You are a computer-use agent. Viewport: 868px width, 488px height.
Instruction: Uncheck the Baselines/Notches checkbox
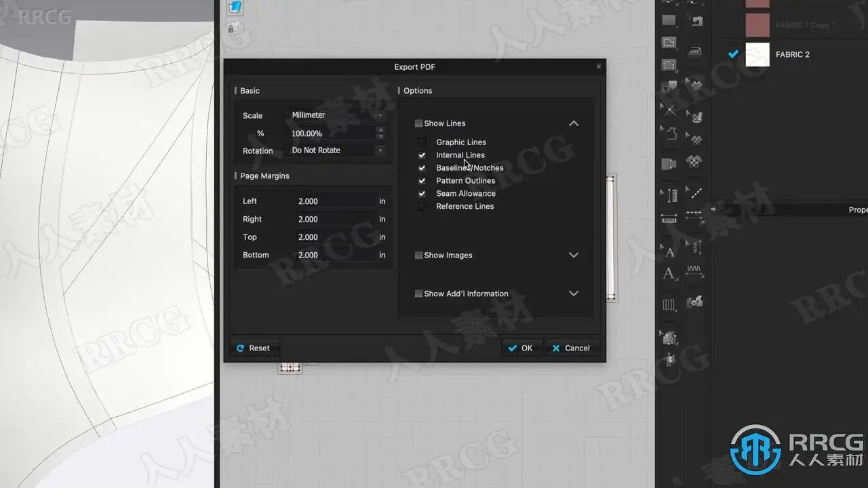[422, 168]
